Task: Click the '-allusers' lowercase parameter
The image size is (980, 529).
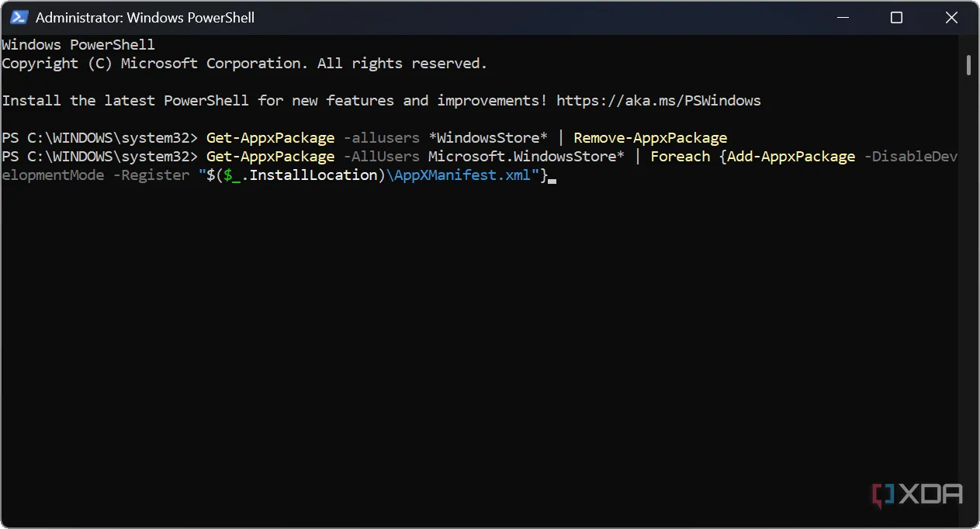Action: click(382, 138)
